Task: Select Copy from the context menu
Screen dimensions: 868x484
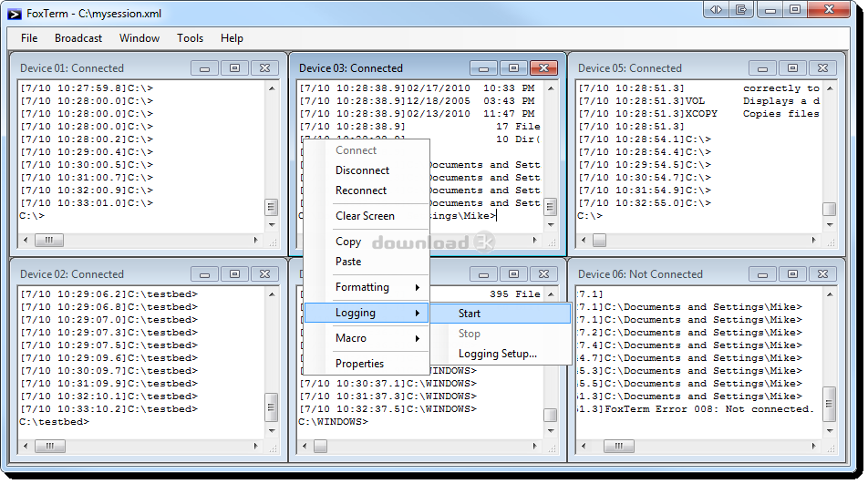Action: pyautogui.click(x=367, y=242)
